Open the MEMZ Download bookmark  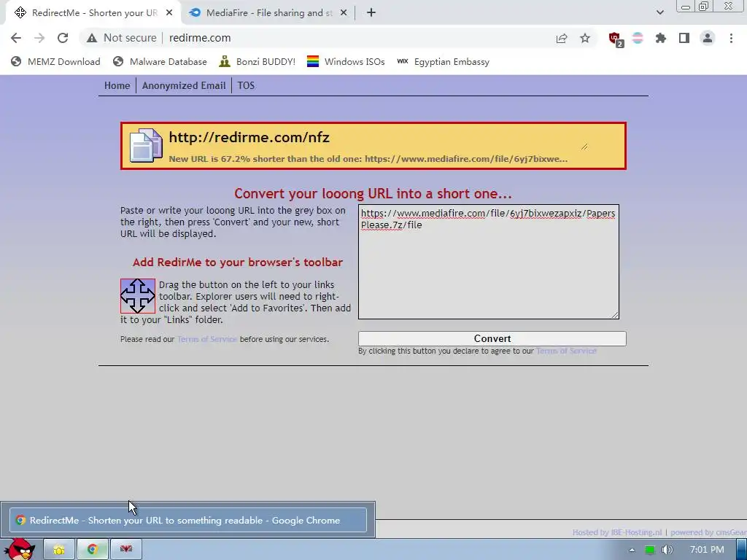click(x=55, y=62)
